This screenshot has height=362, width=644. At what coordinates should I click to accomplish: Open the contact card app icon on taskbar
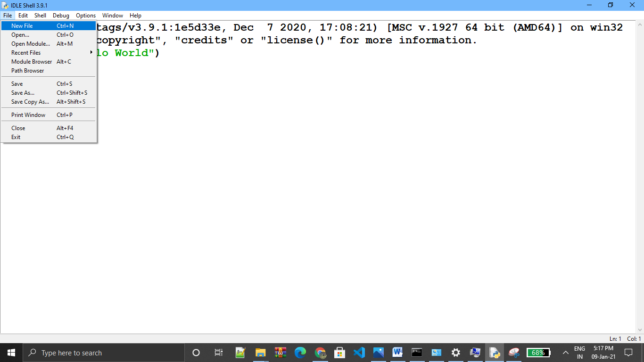pos(436,353)
